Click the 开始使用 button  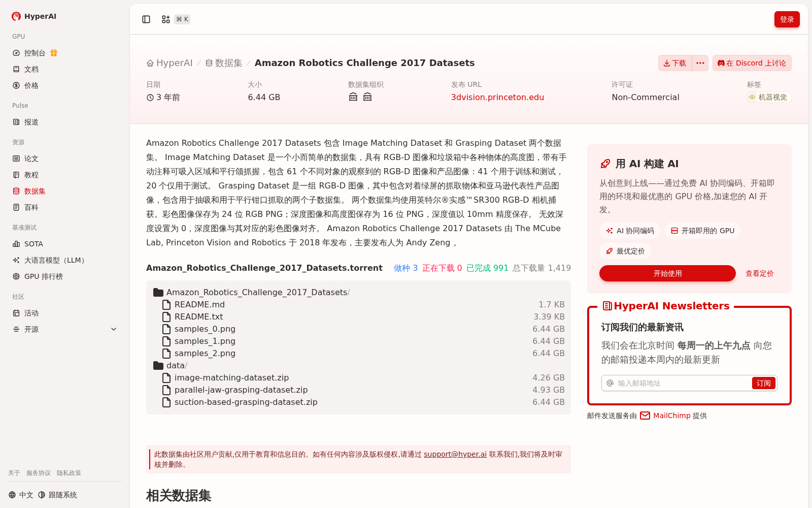tap(667, 273)
